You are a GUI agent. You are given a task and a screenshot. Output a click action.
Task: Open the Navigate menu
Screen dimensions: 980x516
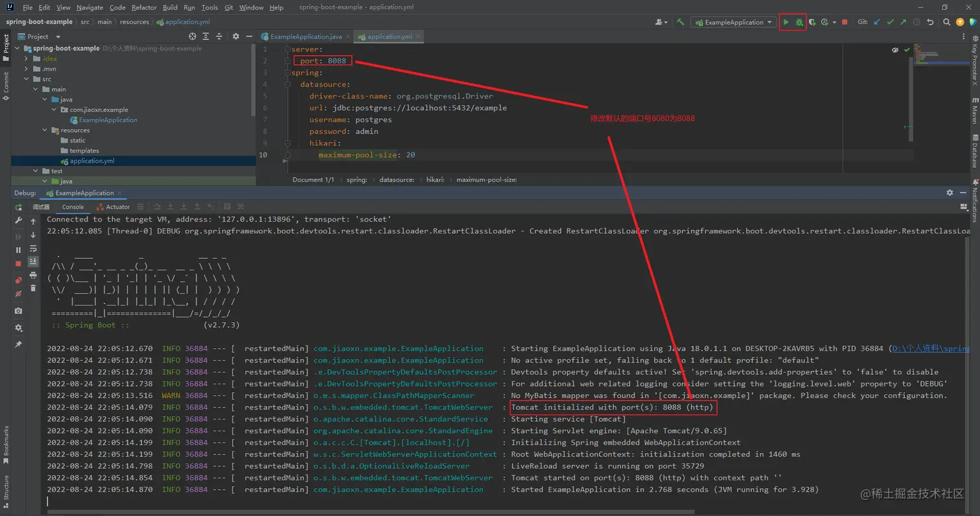89,7
